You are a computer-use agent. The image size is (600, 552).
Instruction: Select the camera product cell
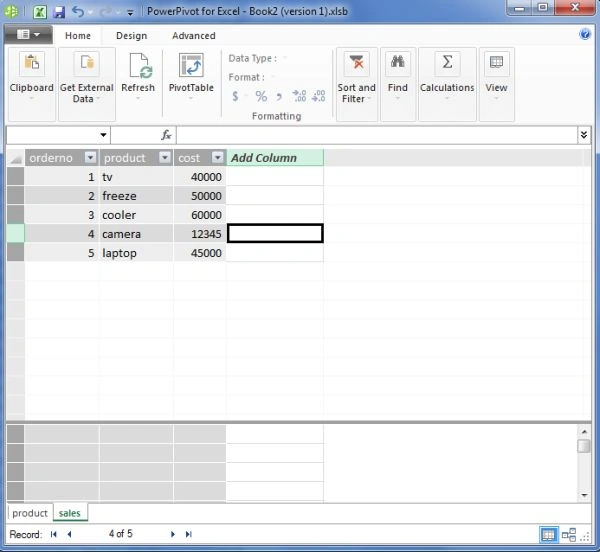tap(136, 234)
